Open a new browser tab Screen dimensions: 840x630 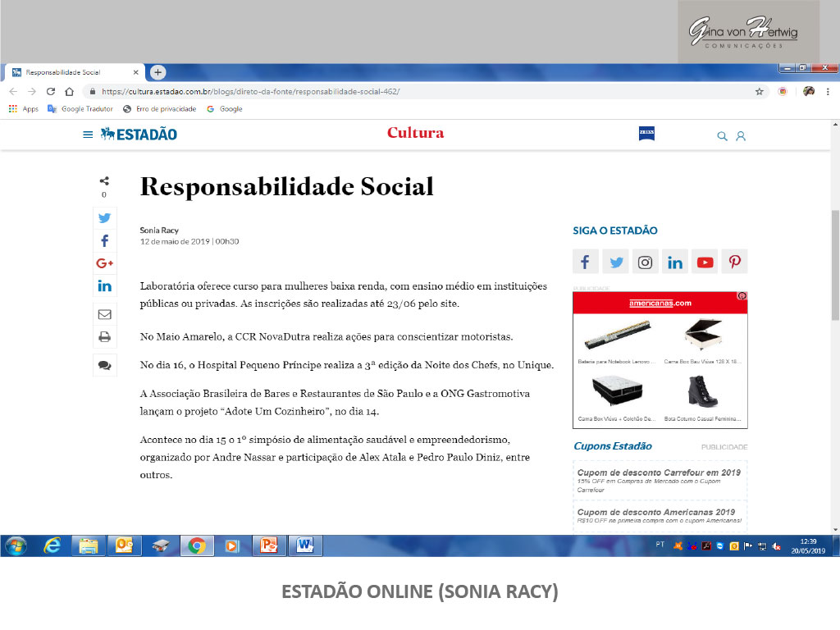click(157, 72)
